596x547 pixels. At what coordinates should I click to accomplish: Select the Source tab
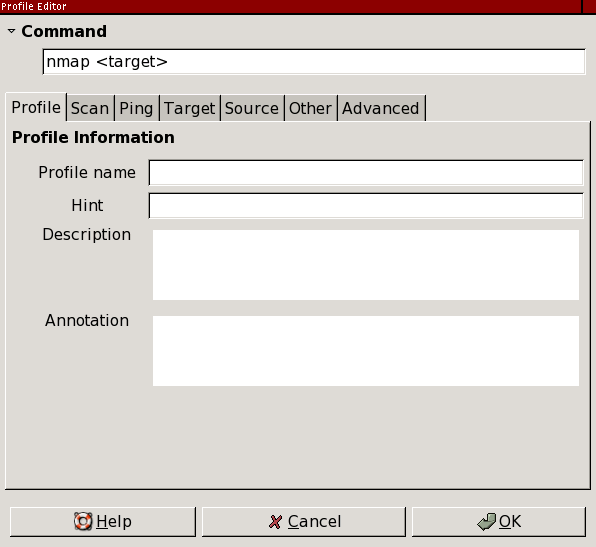(x=252, y=108)
